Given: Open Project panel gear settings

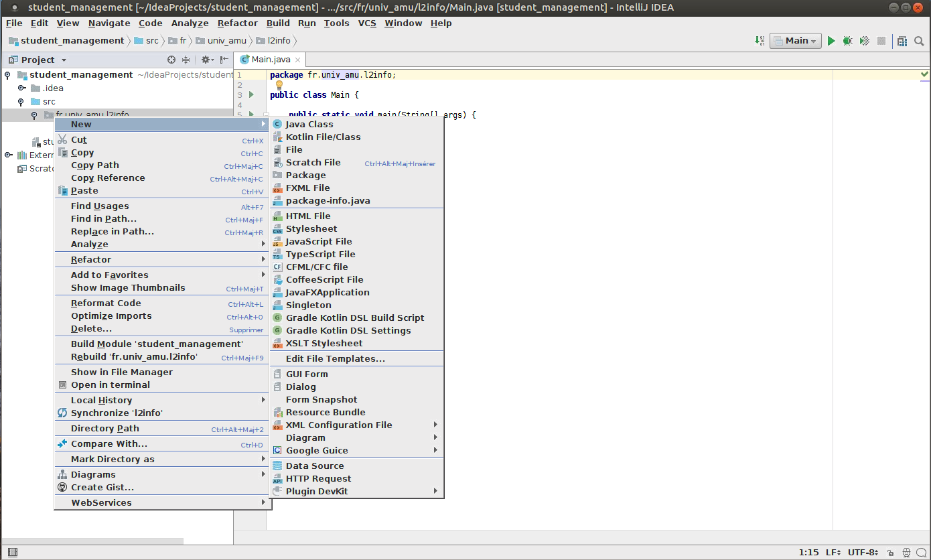Looking at the screenshot, I should (x=207, y=60).
